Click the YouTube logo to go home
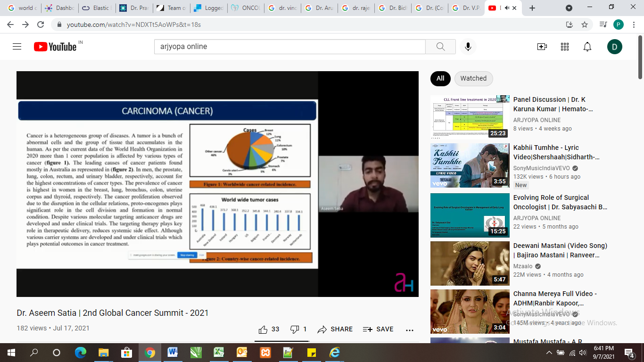Image resolution: width=644 pixels, height=362 pixels. [x=56, y=47]
